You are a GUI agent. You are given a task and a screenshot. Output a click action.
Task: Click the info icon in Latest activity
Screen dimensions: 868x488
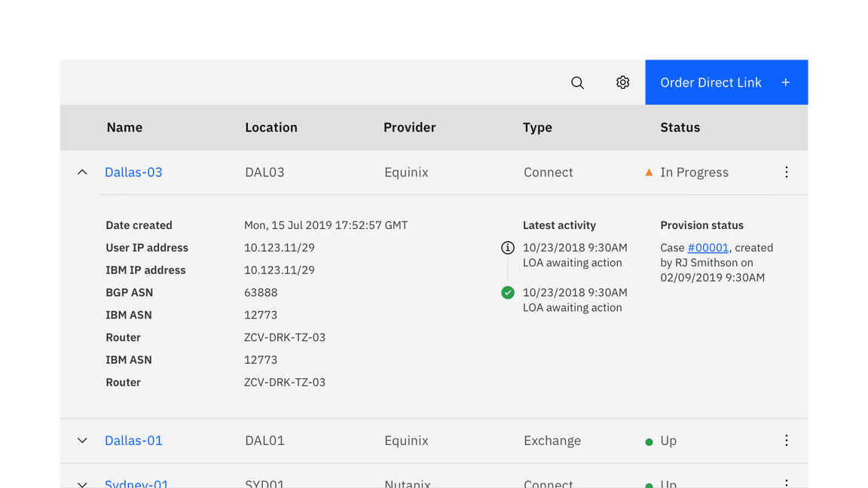coord(508,248)
